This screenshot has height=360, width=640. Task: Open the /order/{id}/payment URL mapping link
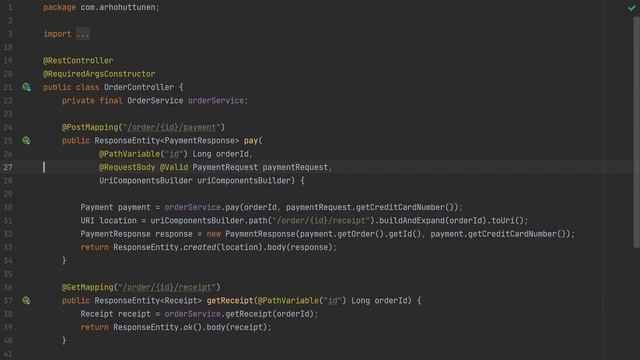tap(172, 127)
